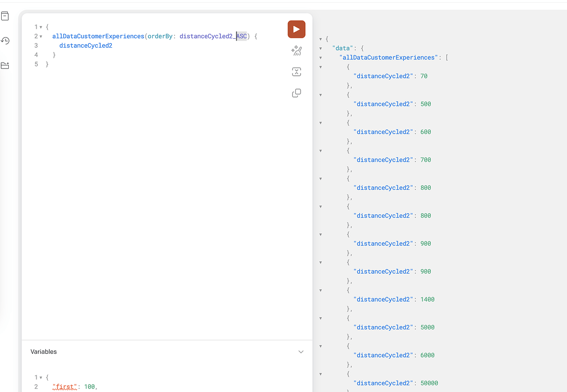Collapse the Variables panel

tap(301, 352)
